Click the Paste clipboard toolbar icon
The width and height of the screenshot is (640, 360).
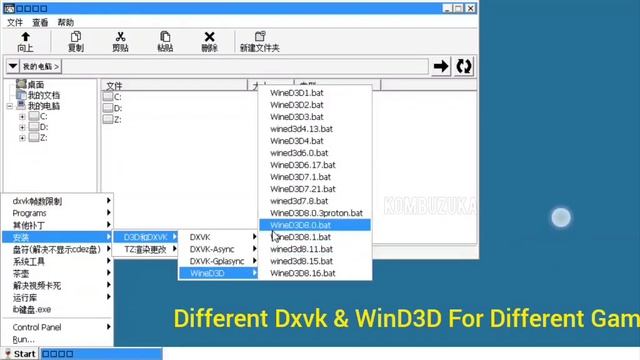[165, 42]
